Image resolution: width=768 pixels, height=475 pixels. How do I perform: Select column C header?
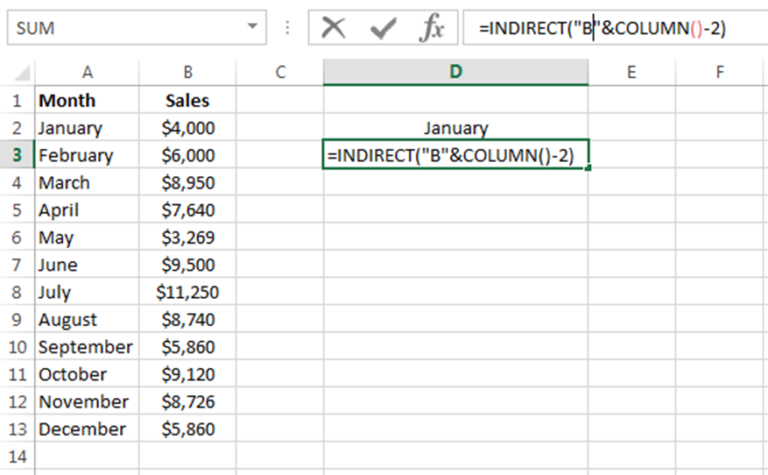[280, 71]
